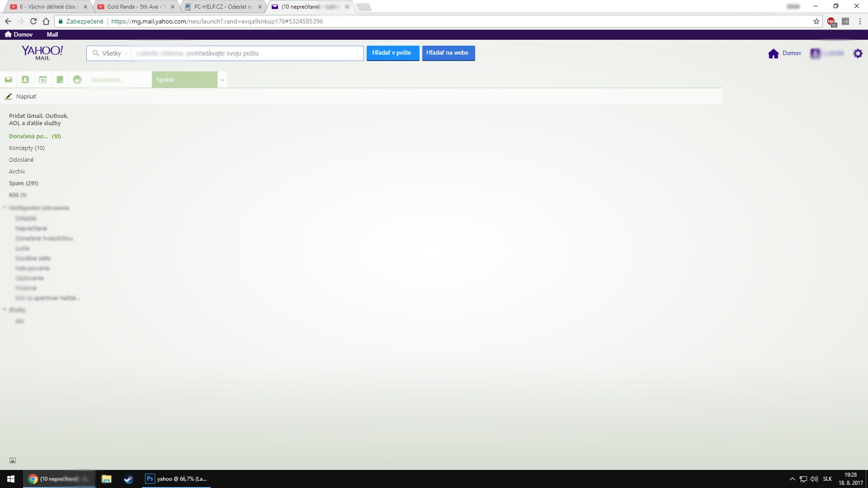The height and width of the screenshot is (488, 868).
Task: Open the Notepad icon
Action: [x=60, y=80]
